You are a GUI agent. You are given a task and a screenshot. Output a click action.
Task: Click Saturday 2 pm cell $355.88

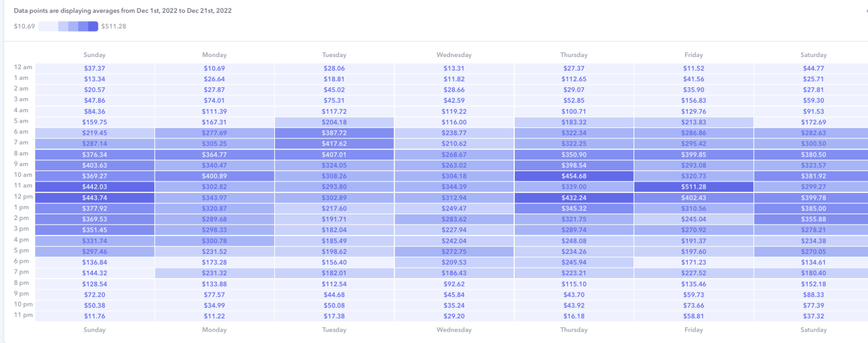click(811, 219)
